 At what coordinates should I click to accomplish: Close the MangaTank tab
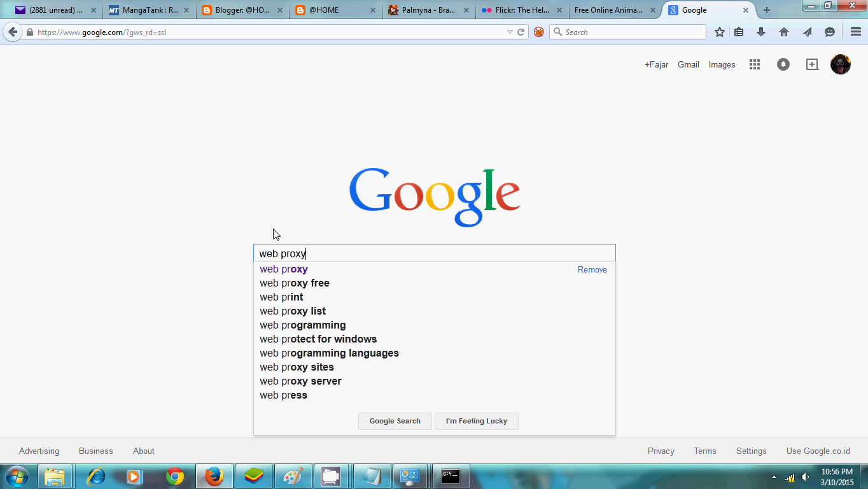(x=186, y=10)
